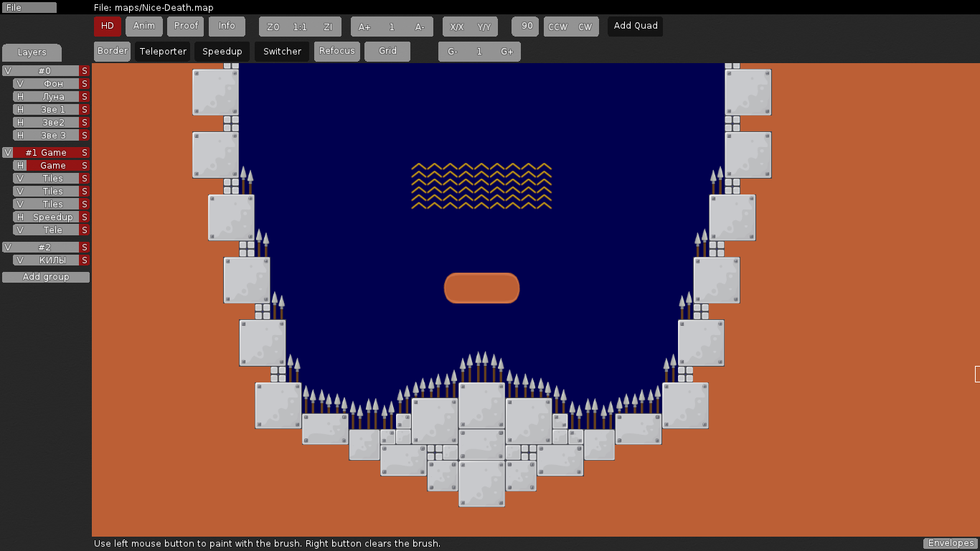This screenshot has width=980, height=551.
Task: Show the Зве2 layer with its H button
Action: (x=20, y=123)
